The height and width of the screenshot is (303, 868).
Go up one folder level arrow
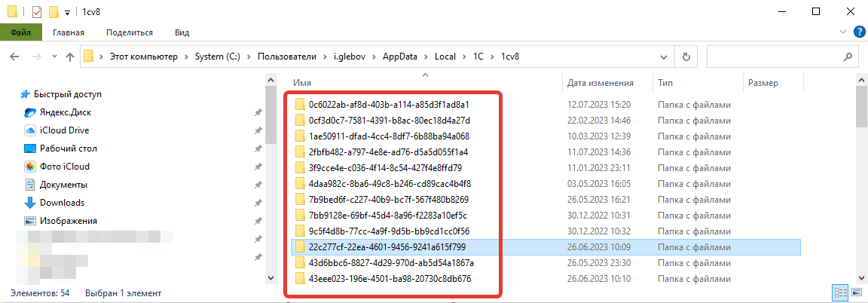(x=70, y=57)
